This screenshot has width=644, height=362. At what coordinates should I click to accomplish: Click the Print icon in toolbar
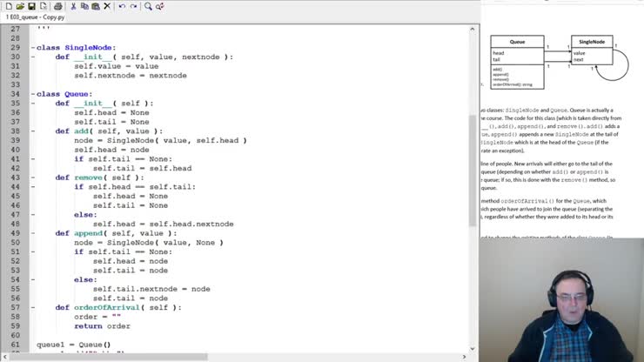coord(57,6)
